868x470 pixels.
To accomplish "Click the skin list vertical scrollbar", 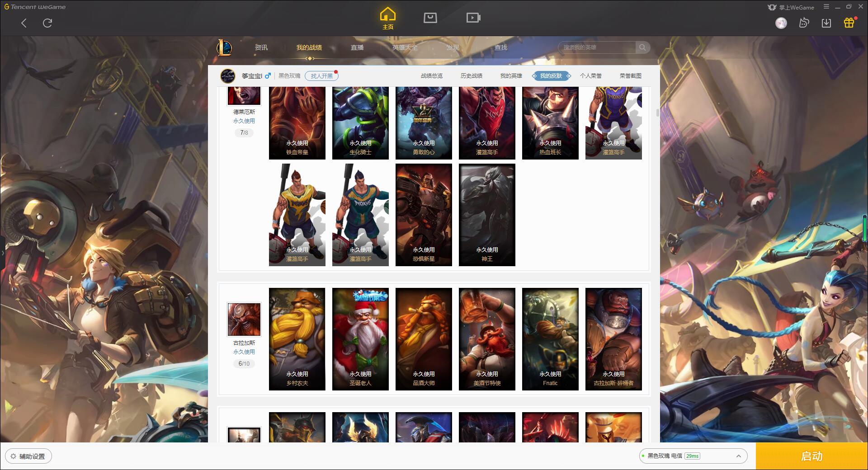I will click(658, 113).
